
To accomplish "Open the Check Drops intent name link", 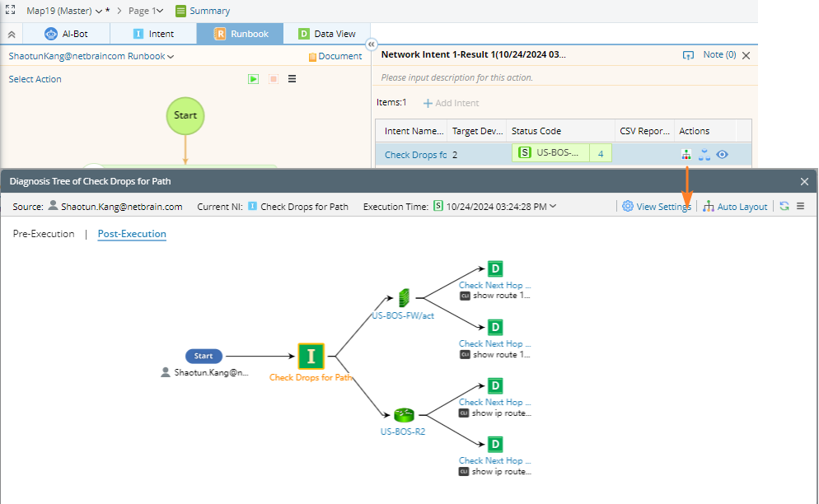I will pyautogui.click(x=415, y=155).
